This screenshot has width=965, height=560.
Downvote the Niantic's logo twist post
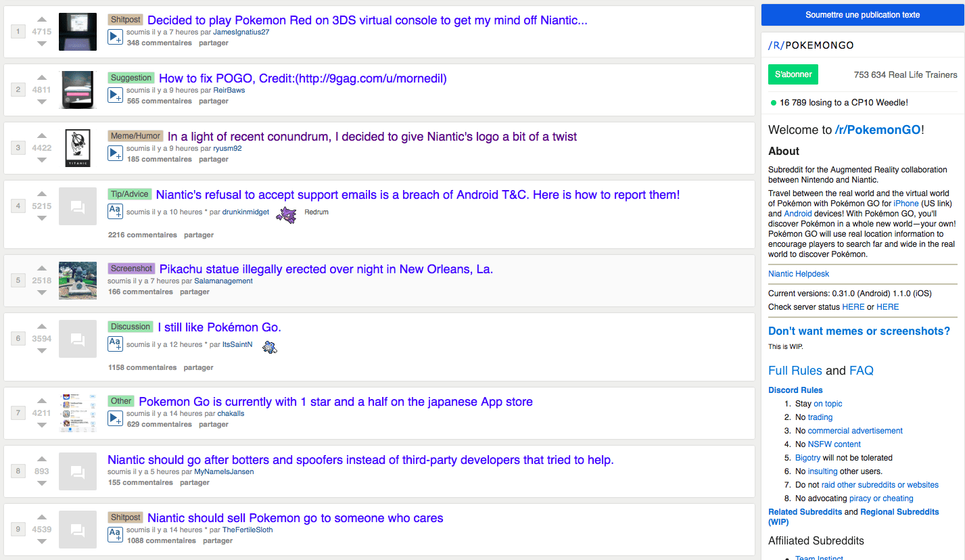(x=42, y=160)
